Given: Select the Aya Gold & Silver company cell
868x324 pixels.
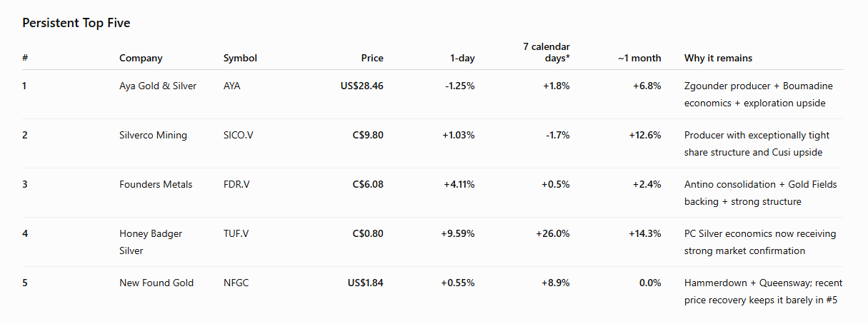Looking at the screenshot, I should [x=158, y=86].
